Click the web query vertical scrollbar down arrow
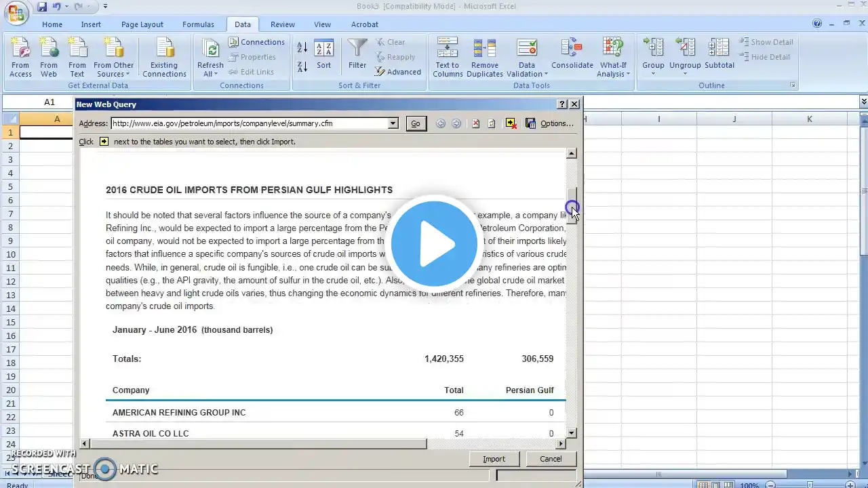 click(x=572, y=433)
